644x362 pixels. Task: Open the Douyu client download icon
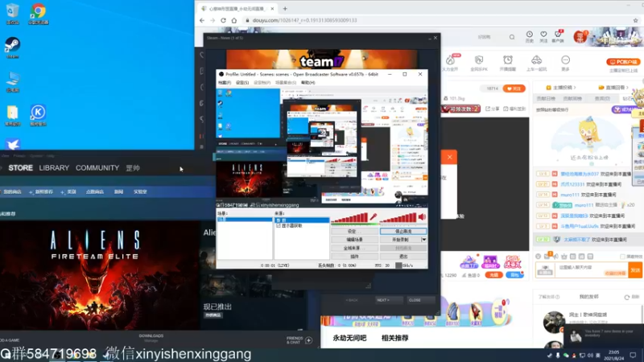(x=558, y=36)
